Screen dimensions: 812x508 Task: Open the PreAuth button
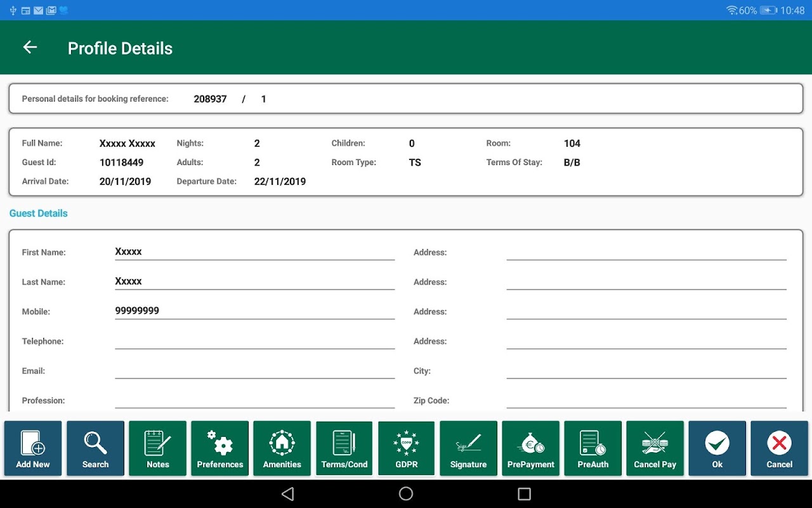point(593,448)
